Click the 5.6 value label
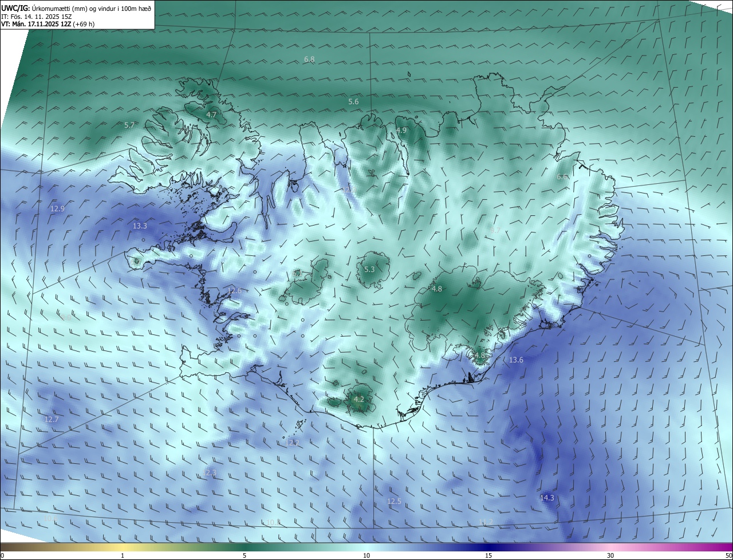The image size is (733, 560). (x=353, y=102)
